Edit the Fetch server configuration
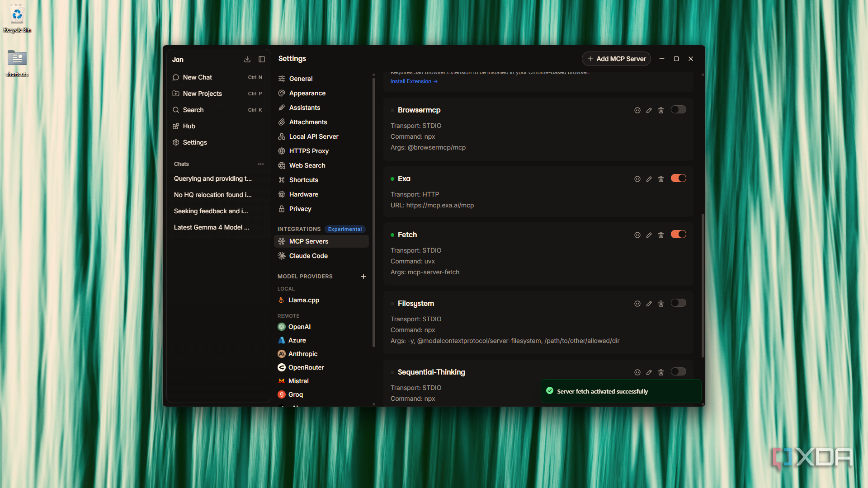The image size is (868, 488). 649,235
